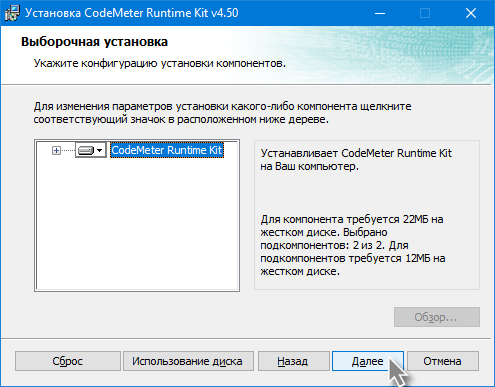The height and width of the screenshot is (387, 495).
Task: Open Использование диска dialog
Action: (188, 361)
